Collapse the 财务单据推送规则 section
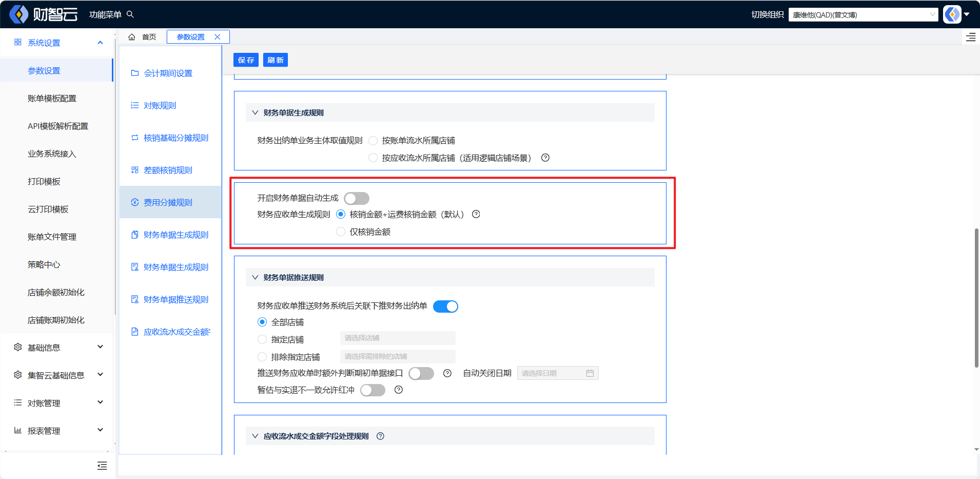Image resolution: width=980 pixels, height=479 pixels. [x=255, y=277]
